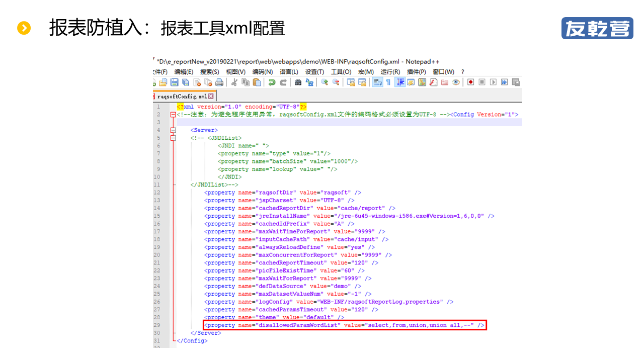Zoom out using the toolbar magnifier
Image resolution: width=644 pixels, height=362 pixels.
coord(336,82)
